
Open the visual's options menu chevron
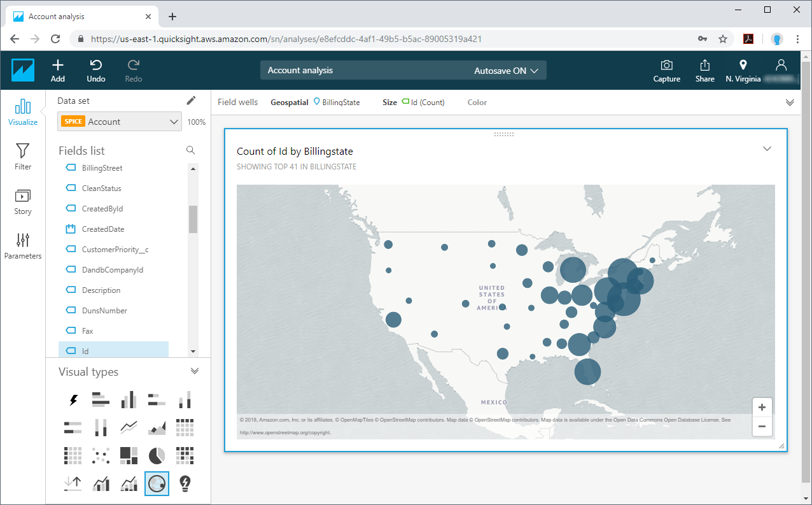tap(767, 149)
